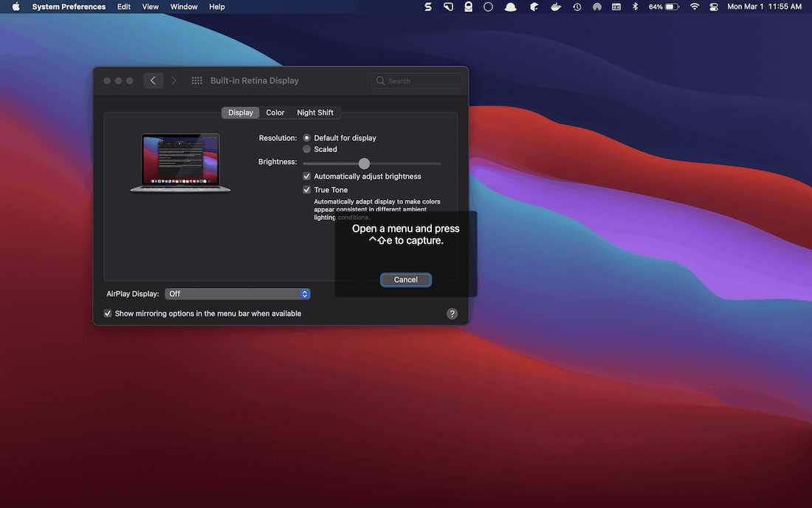Click the Docker whale icon in menu bar
The image size is (812, 508).
[x=556, y=7]
